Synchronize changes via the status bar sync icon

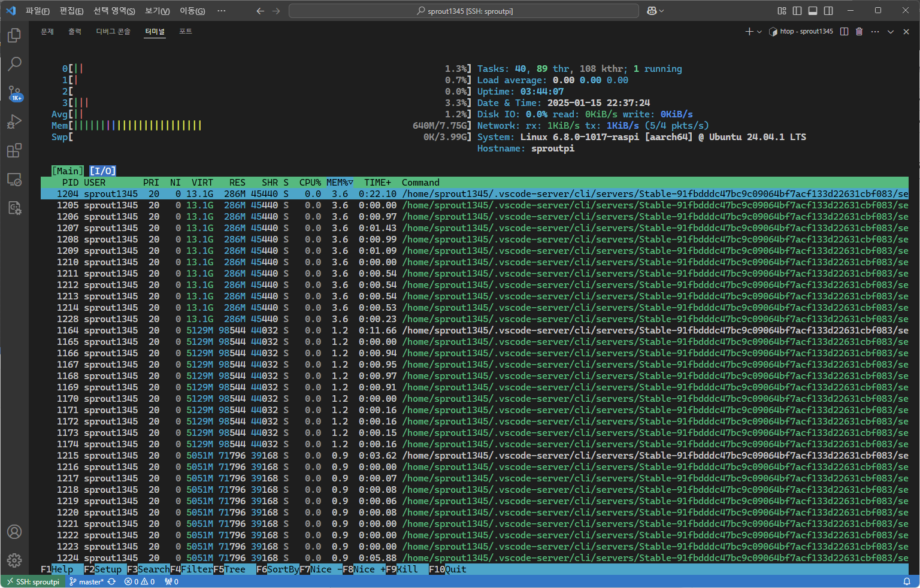[x=111, y=581]
